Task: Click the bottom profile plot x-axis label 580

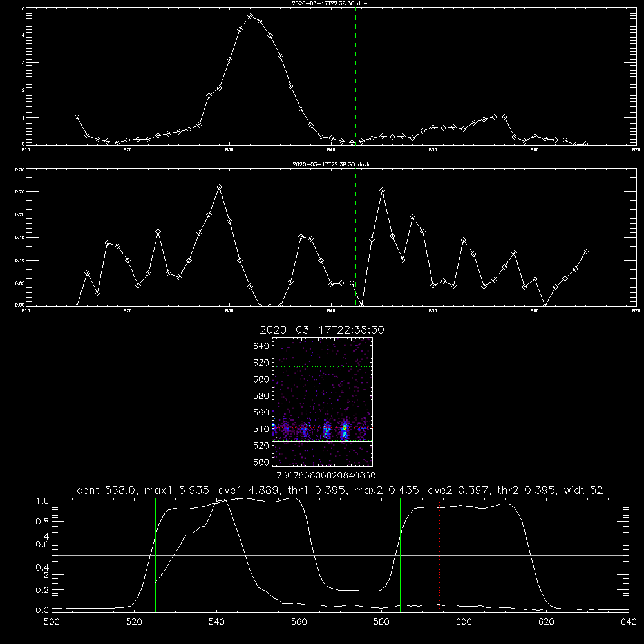Action: coord(381,622)
